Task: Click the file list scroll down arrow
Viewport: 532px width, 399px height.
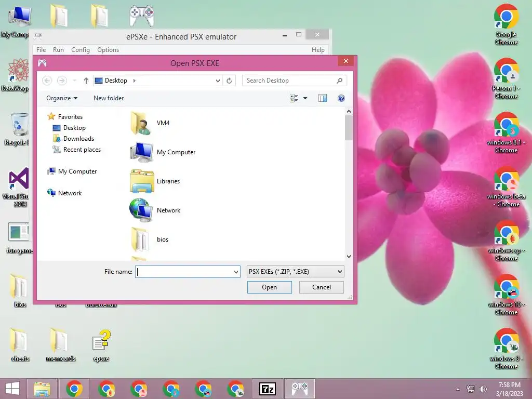Action: (349, 257)
